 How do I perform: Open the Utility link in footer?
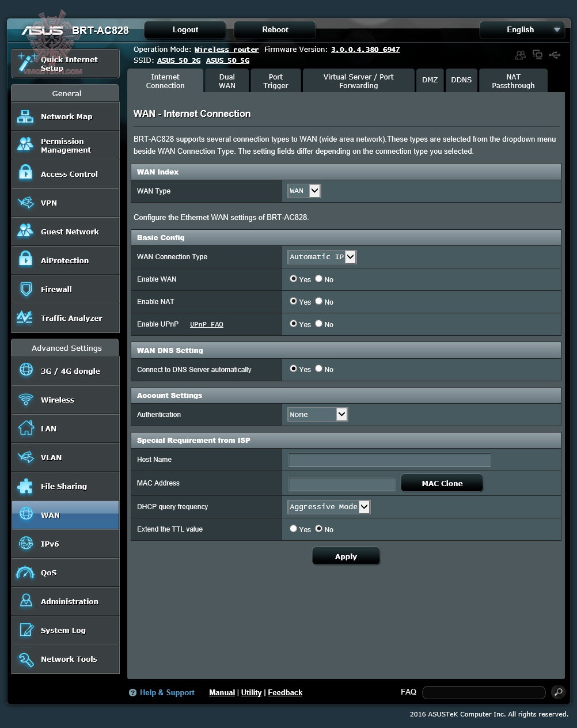(x=251, y=692)
